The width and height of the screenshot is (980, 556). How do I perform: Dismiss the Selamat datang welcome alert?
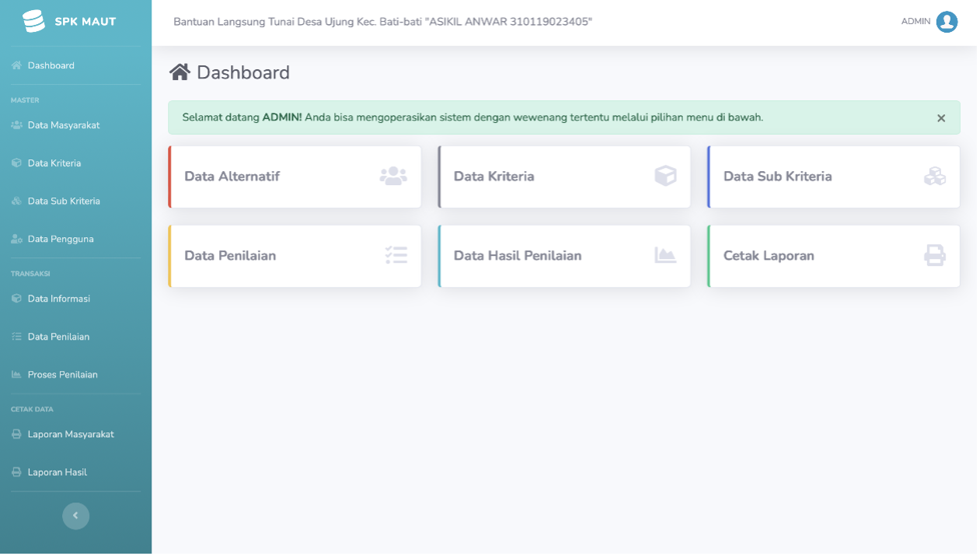click(x=941, y=118)
